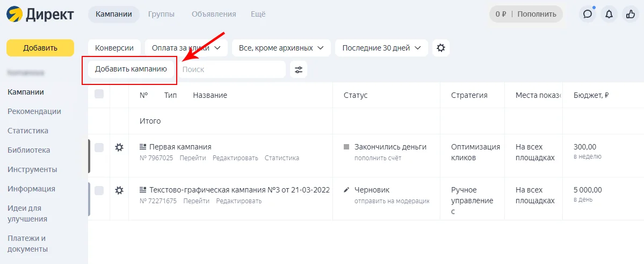Click the Конверсии button

click(x=114, y=48)
